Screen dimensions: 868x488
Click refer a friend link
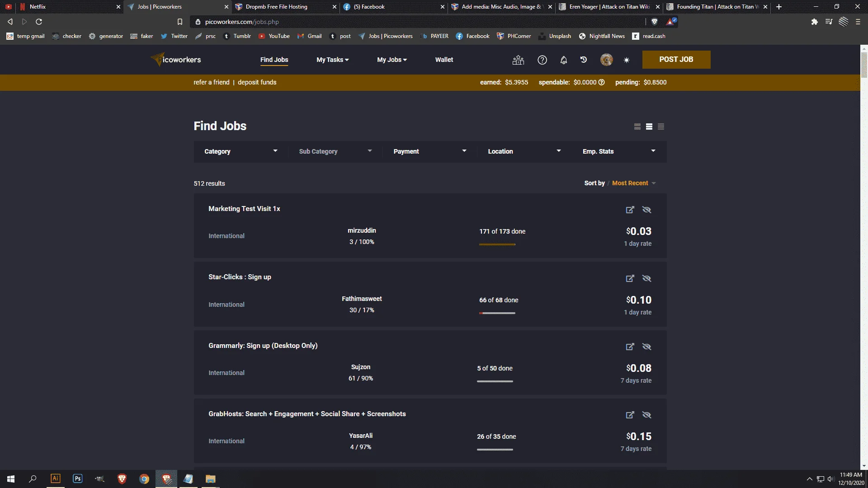(211, 82)
